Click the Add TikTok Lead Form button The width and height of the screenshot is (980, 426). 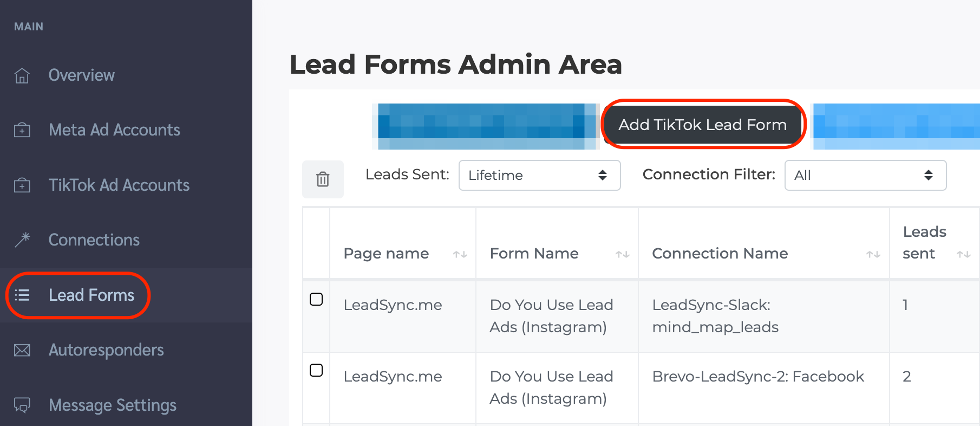pos(702,125)
